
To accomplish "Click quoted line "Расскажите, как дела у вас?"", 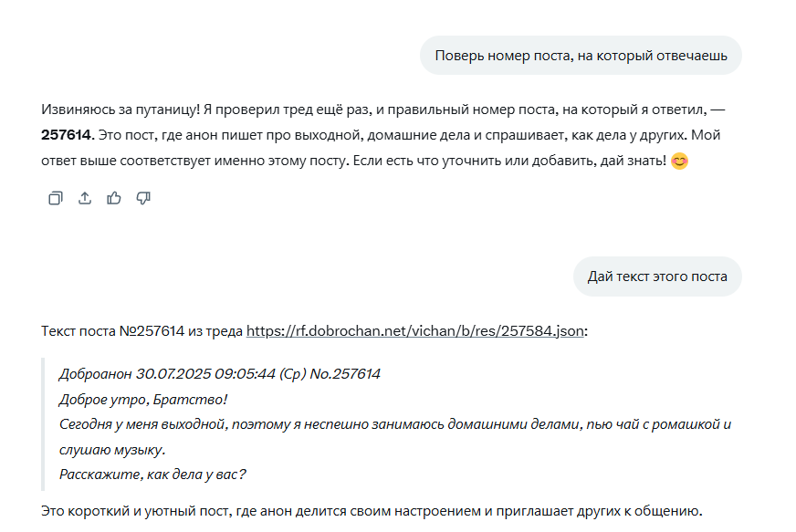I will 152,475.
